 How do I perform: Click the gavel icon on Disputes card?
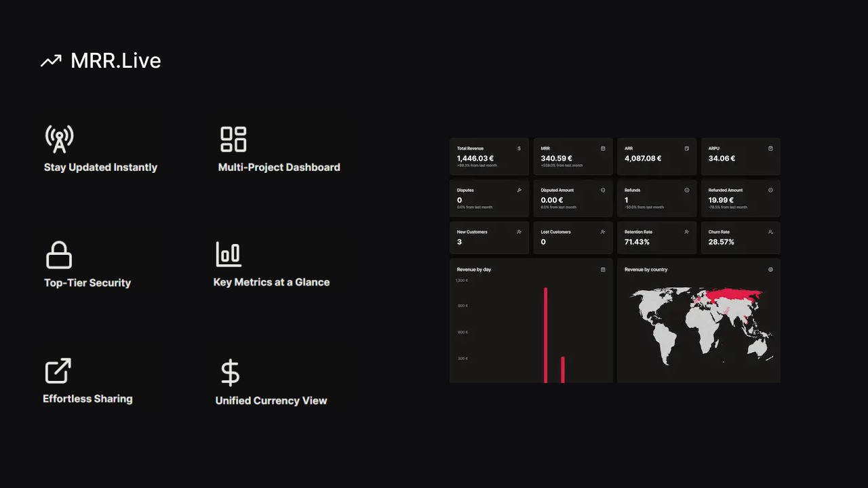pos(519,190)
